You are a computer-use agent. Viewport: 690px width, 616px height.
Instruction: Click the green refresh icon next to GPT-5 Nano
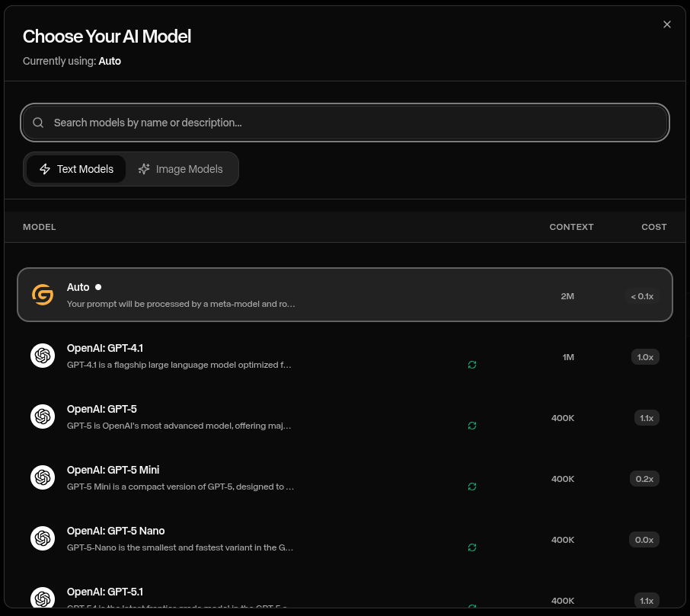pos(472,547)
